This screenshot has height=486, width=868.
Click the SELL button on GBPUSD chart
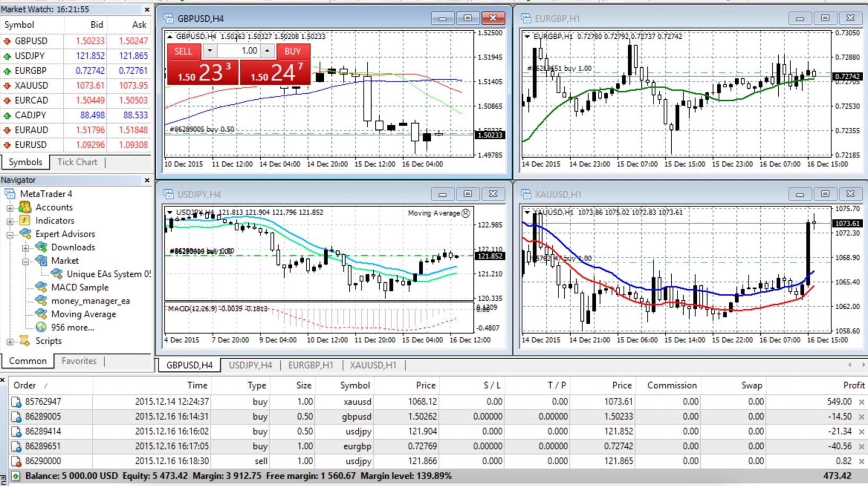pyautogui.click(x=184, y=51)
